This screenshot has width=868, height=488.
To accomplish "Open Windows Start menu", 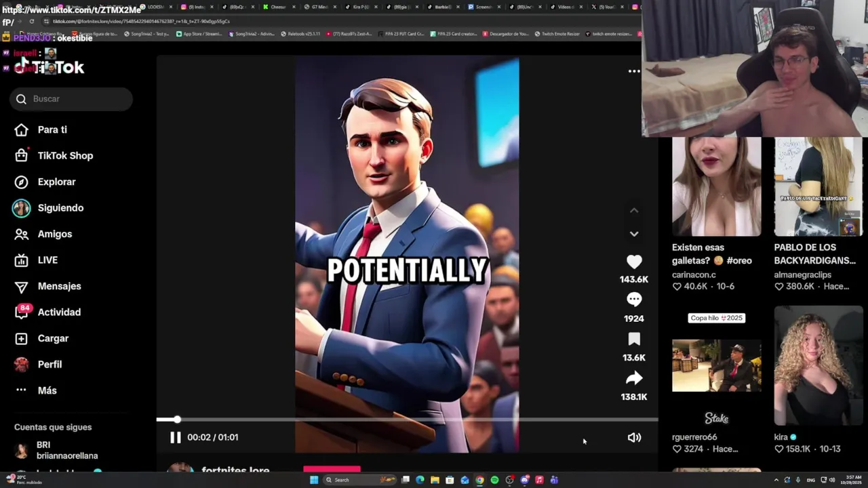I will point(314,480).
